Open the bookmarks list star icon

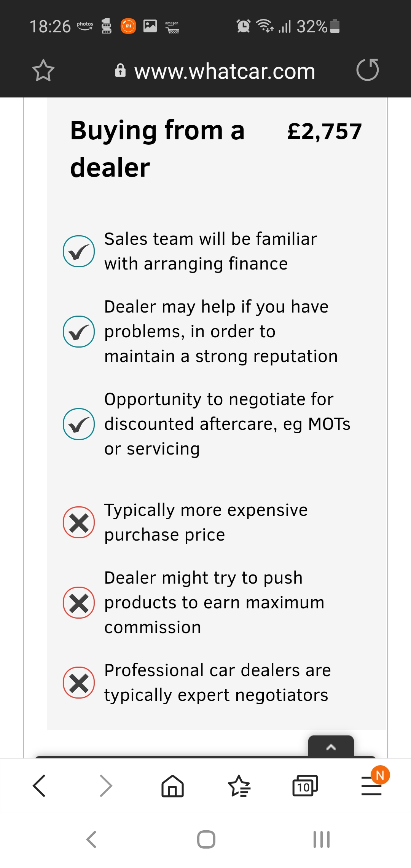pos(239,786)
